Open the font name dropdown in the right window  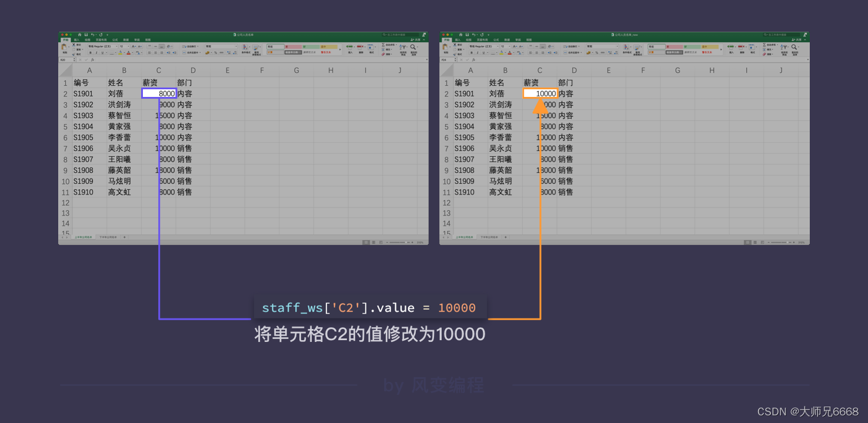click(498, 46)
